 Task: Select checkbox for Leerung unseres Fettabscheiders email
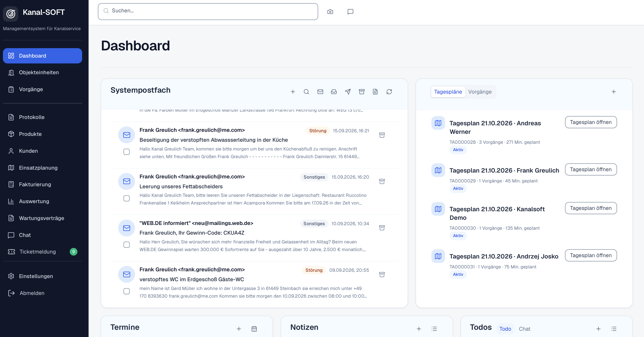tap(126, 198)
